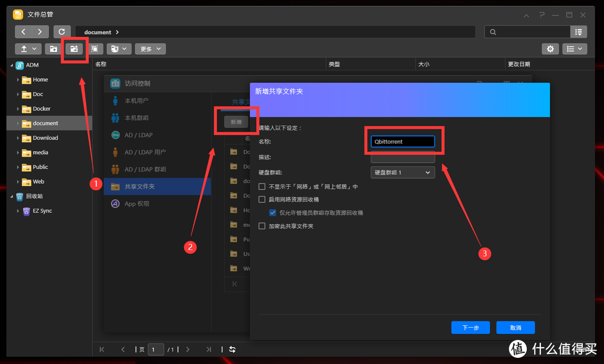Go to next page in pager
The width and height of the screenshot is (604, 364).
click(187, 350)
